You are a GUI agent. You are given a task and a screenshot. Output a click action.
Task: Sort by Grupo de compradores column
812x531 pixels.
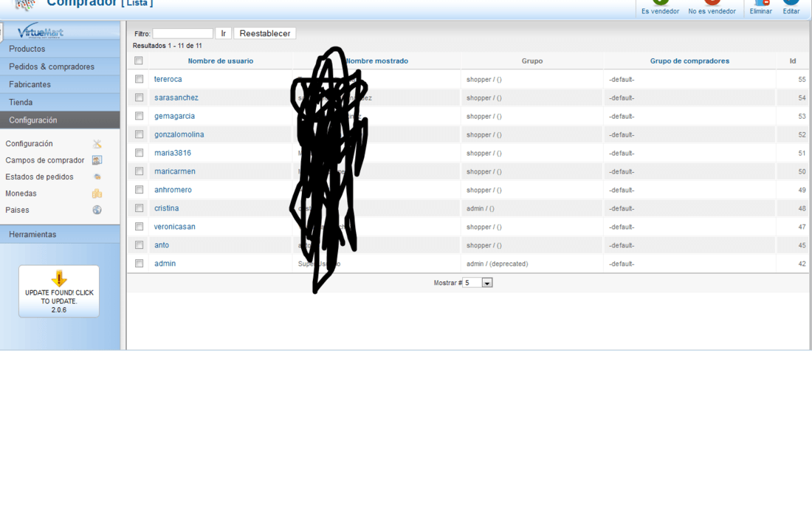tap(689, 61)
